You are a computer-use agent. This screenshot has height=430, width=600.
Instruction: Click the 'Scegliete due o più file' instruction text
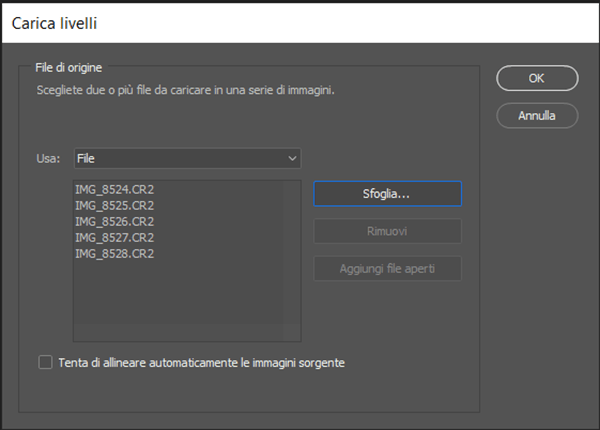point(178,90)
